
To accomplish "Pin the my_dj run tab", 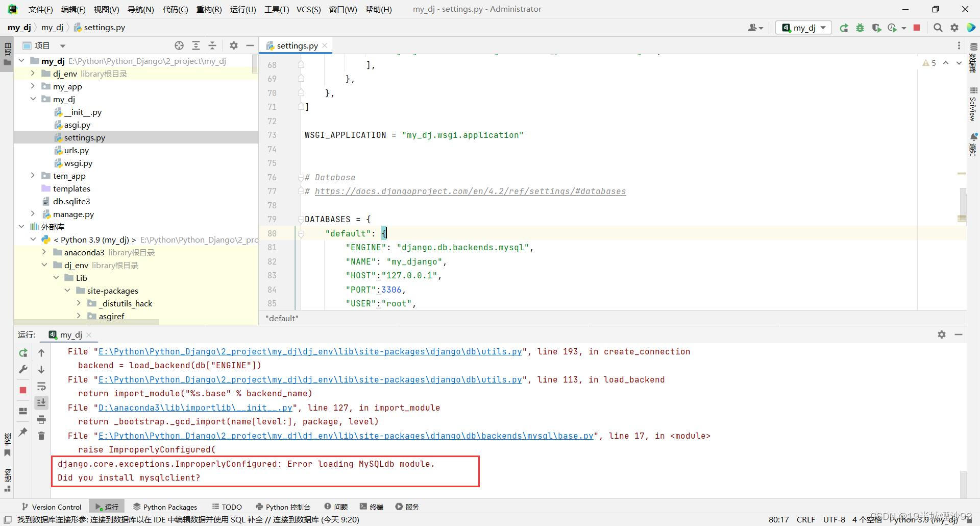I will 22,432.
